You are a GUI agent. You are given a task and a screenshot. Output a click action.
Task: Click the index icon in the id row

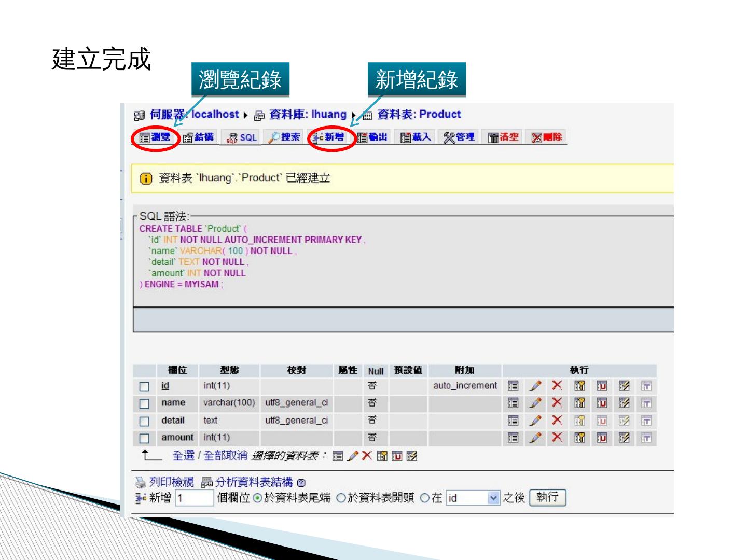tap(624, 386)
